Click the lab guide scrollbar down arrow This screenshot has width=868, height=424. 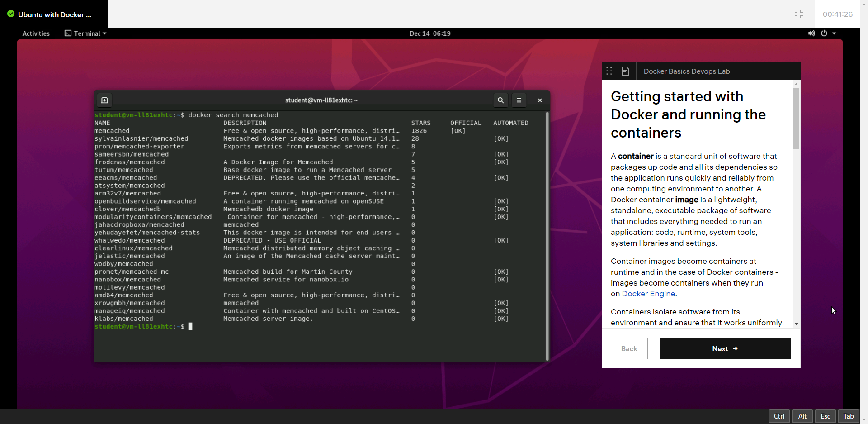[x=796, y=324]
